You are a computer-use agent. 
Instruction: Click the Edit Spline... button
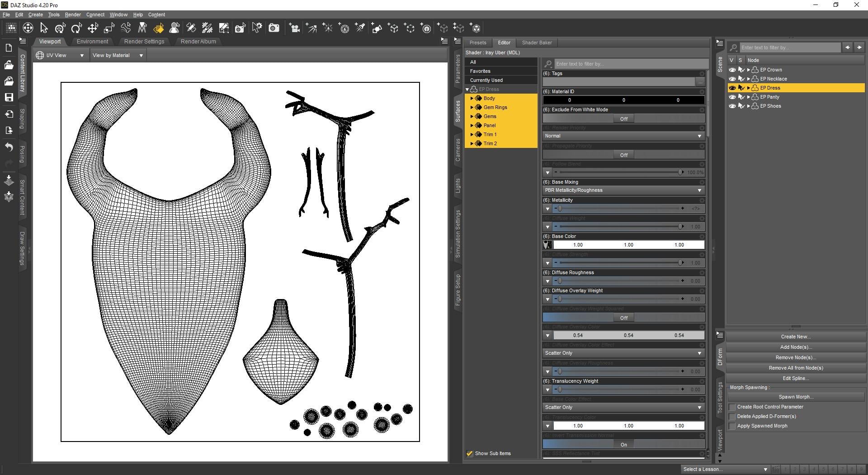(796, 378)
